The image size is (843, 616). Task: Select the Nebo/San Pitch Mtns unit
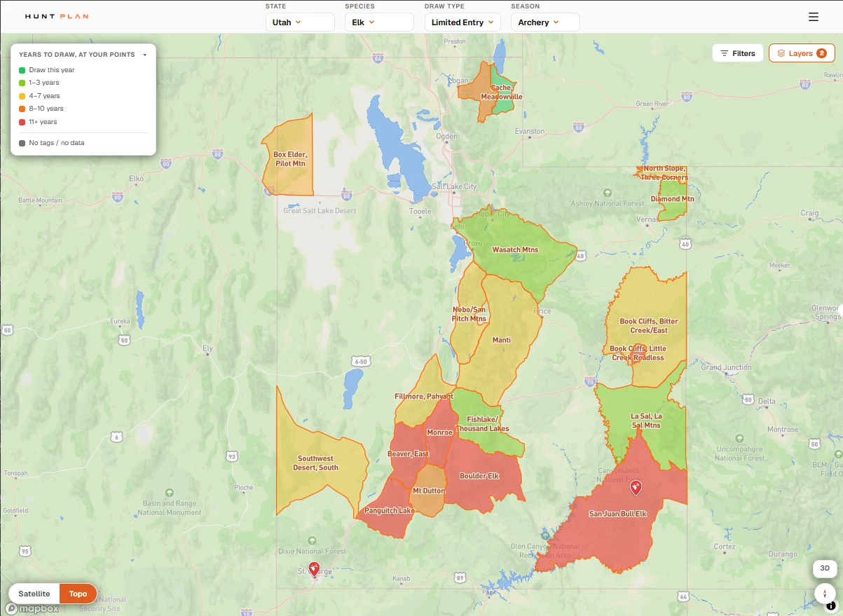470,314
